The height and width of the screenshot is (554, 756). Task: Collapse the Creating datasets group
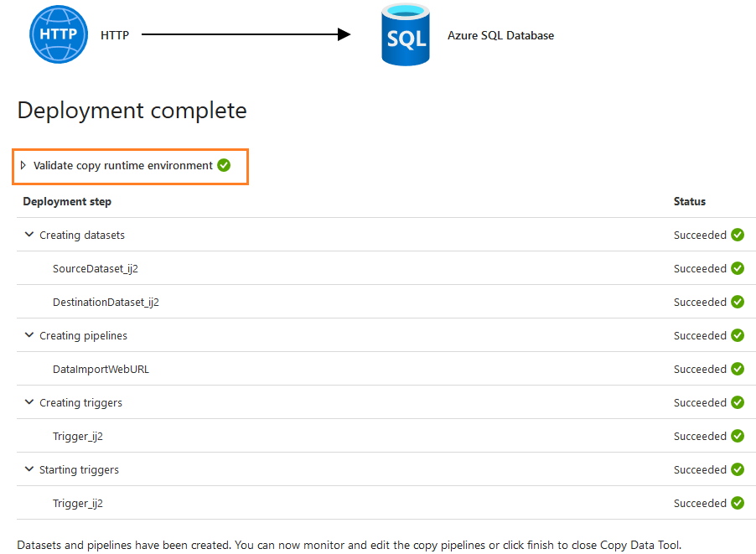pos(29,236)
